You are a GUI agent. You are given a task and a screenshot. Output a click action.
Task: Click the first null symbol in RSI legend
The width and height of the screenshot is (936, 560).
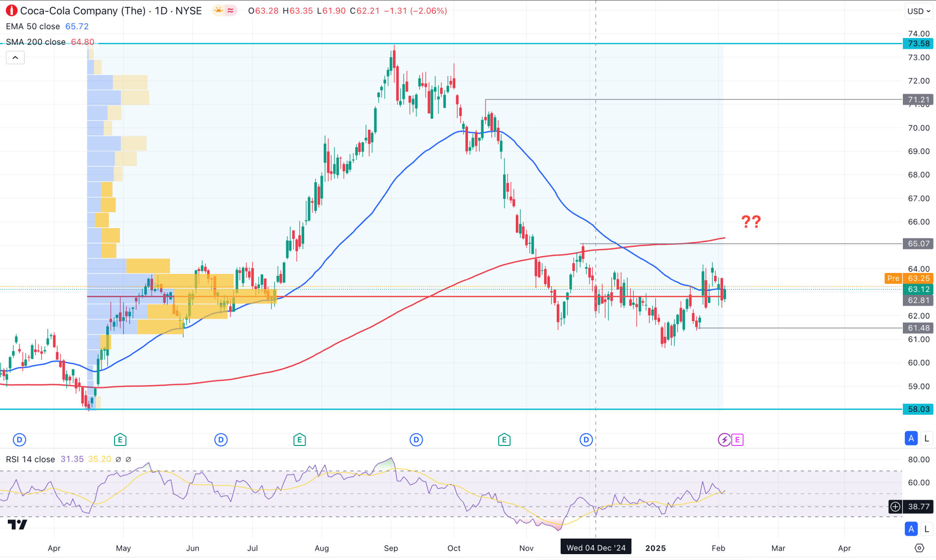tap(118, 459)
